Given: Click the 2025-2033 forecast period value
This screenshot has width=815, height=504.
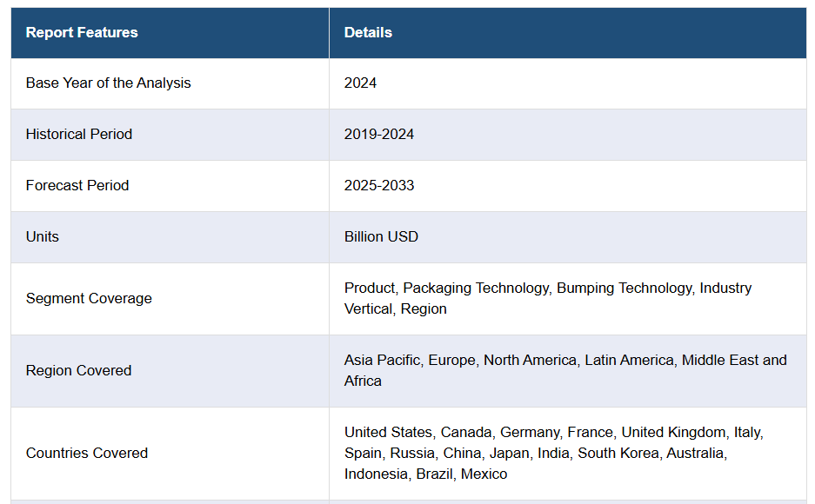Looking at the screenshot, I should (x=379, y=186).
